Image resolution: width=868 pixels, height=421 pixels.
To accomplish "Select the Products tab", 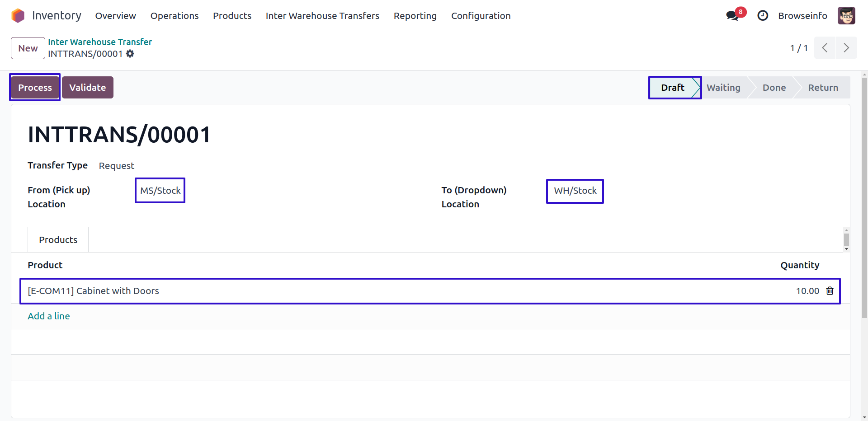I will 58,240.
